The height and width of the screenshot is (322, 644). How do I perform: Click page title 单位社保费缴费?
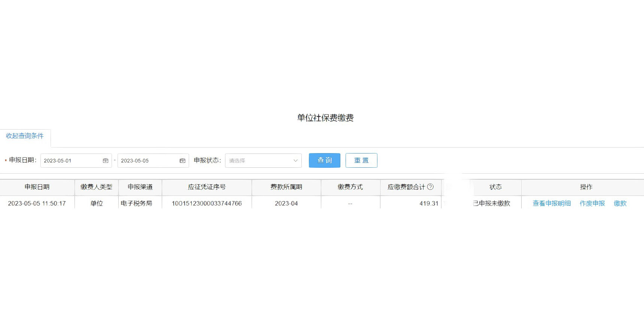coord(325,118)
